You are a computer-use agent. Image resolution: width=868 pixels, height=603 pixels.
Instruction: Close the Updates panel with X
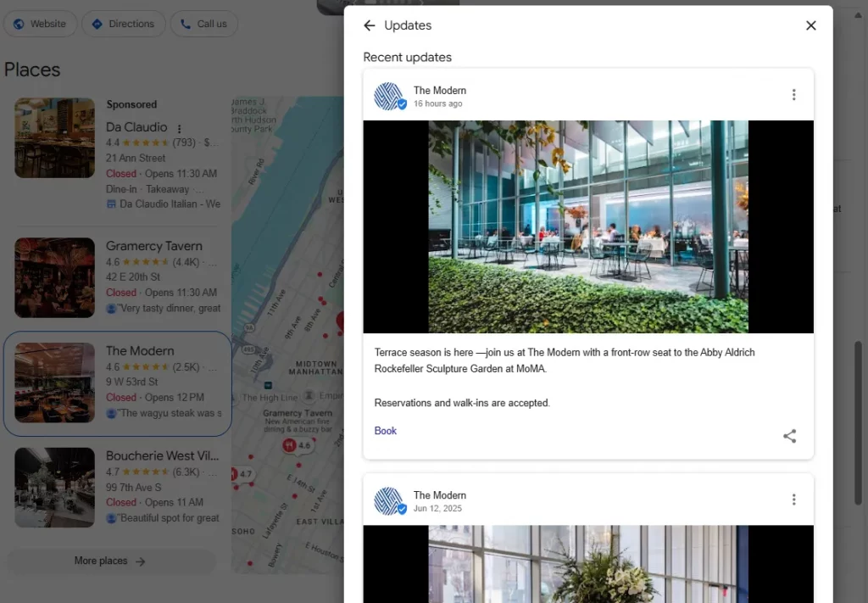pyautogui.click(x=810, y=25)
